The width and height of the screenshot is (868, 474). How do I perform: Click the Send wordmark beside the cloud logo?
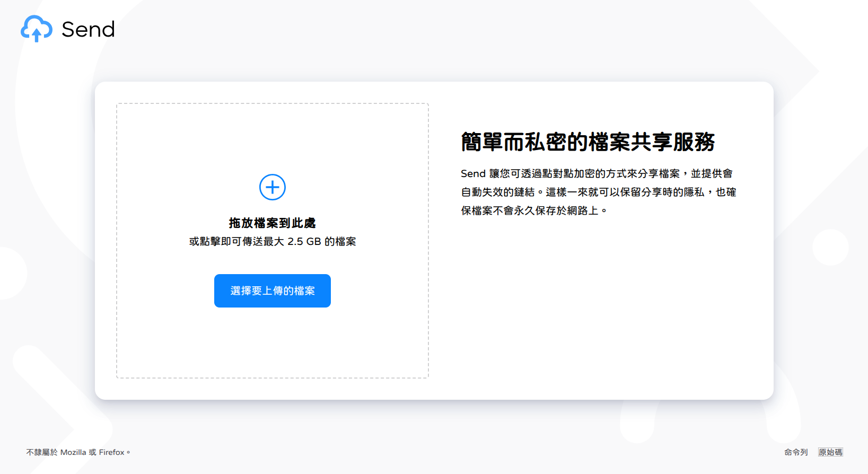(88, 30)
